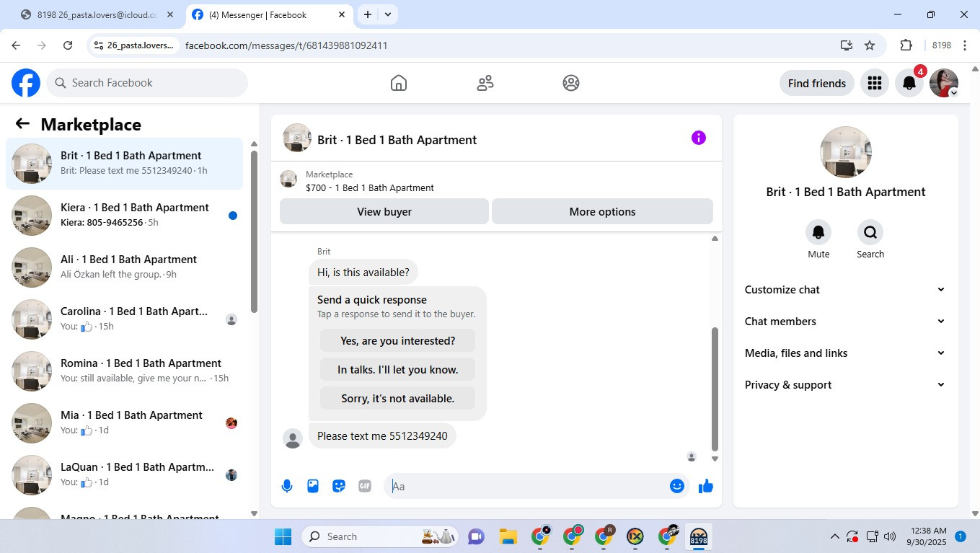Open Mia's conversation
Screen dimensions: 980x553
click(x=124, y=423)
